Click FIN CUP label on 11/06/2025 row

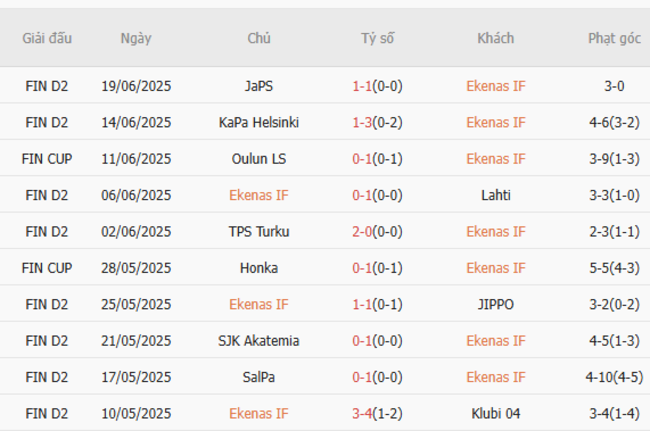click(47, 158)
